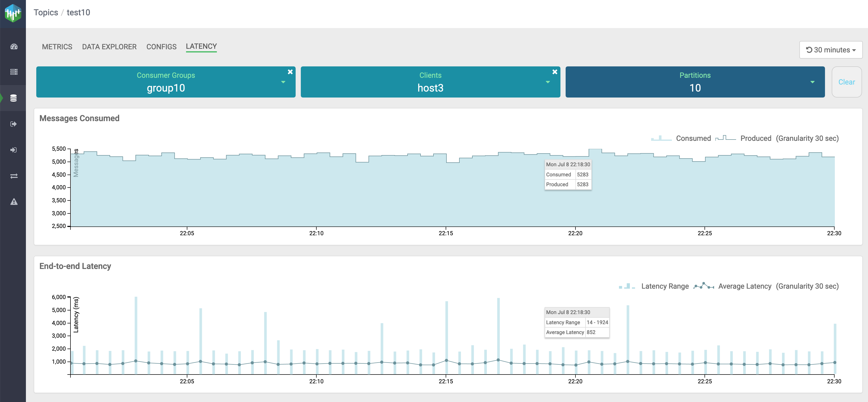Open the Partitions dropdown
The image size is (868, 402).
click(812, 82)
